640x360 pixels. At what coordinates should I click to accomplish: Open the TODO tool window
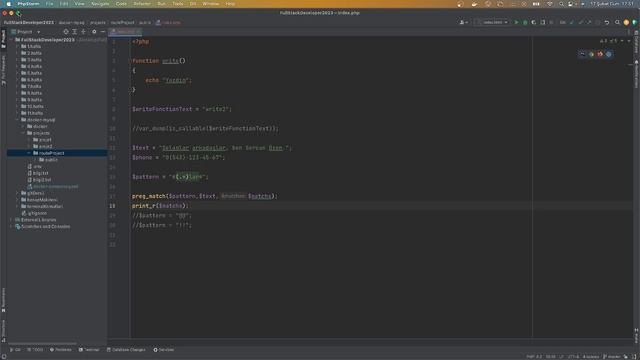[35, 350]
